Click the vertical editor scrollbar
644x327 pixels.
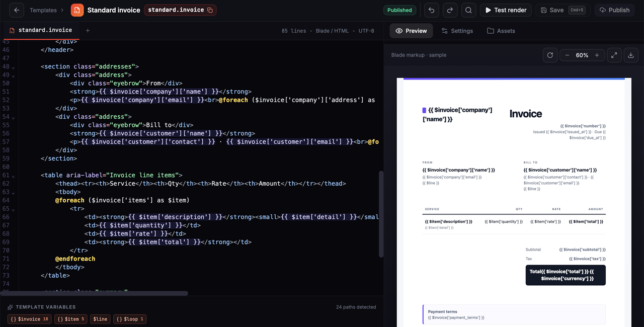tap(381, 214)
